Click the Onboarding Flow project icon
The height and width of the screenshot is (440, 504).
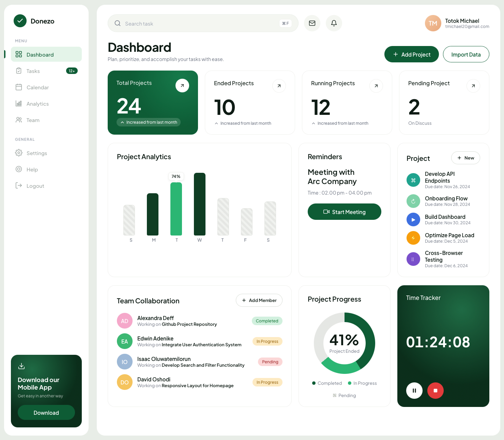coord(413,201)
